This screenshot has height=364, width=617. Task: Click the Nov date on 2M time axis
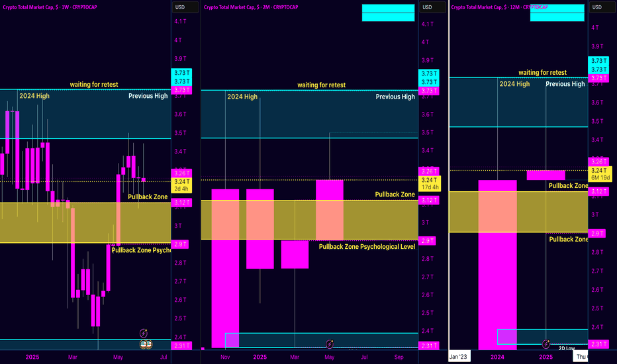pyautogui.click(x=225, y=357)
